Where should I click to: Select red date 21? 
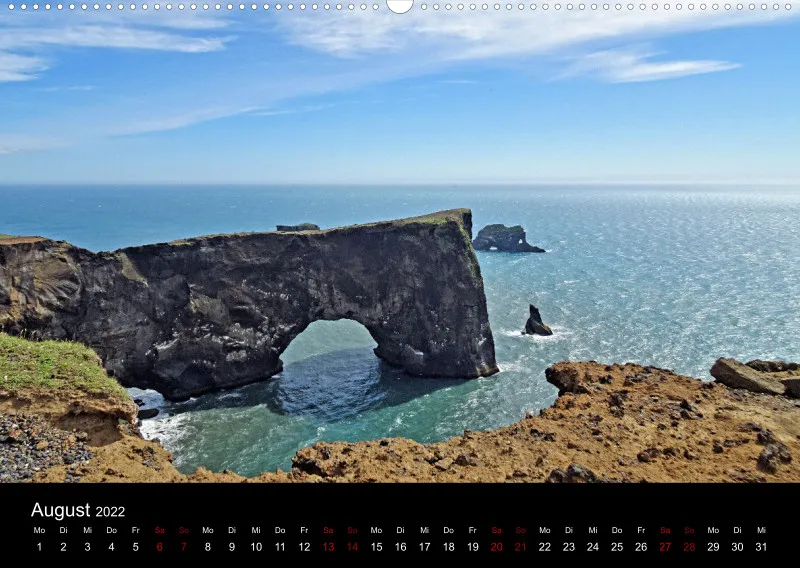pyautogui.click(x=520, y=547)
